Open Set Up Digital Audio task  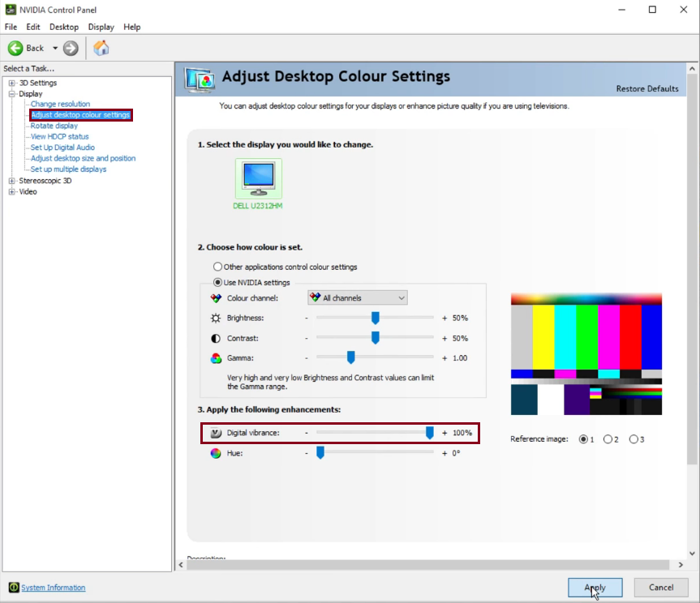62,148
